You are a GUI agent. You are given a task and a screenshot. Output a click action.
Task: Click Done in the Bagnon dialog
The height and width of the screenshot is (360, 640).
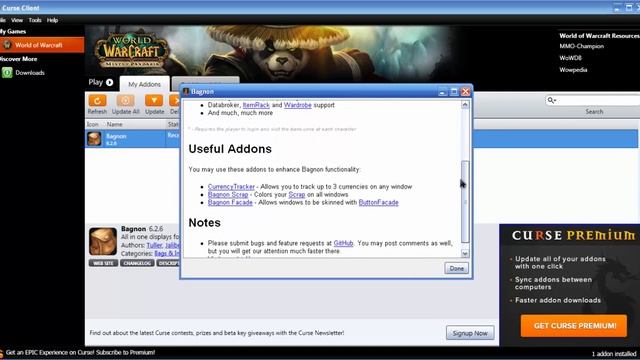[456, 268]
